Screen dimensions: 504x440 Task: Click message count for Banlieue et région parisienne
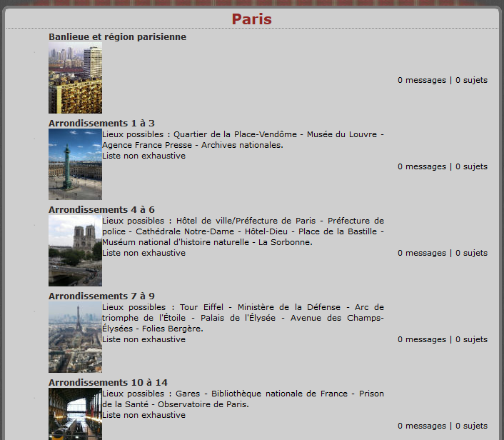[443, 80]
